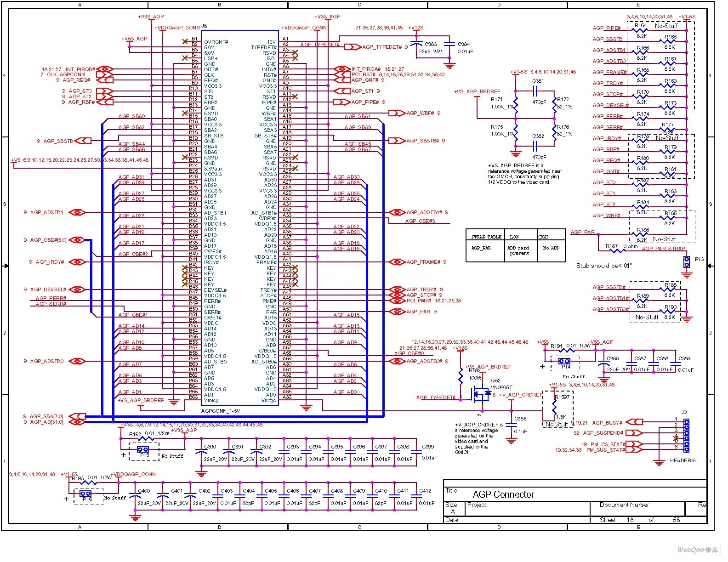Click the AGP_FRAME# port symbol

397,262
